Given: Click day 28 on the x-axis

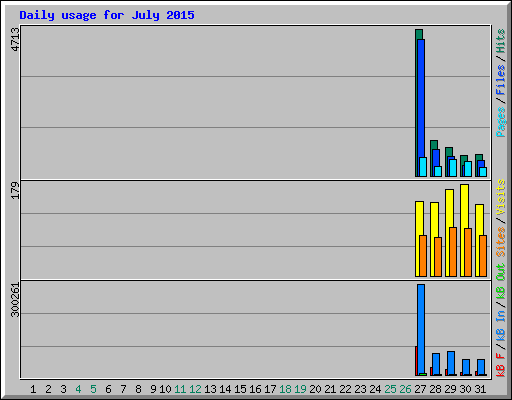Looking at the screenshot, I should [x=435, y=389].
